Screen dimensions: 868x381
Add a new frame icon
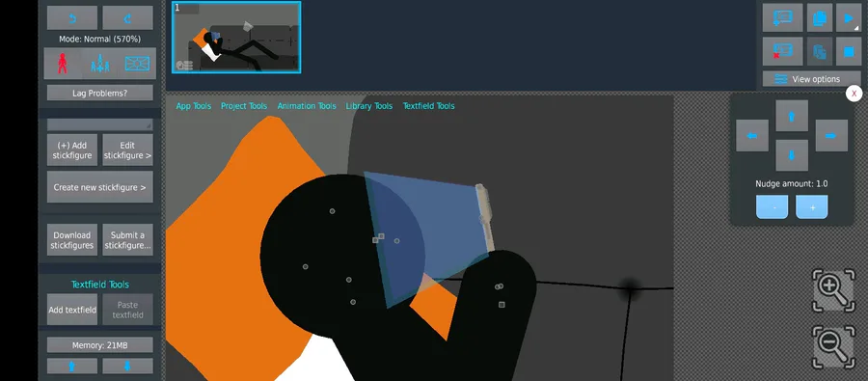coord(783,17)
